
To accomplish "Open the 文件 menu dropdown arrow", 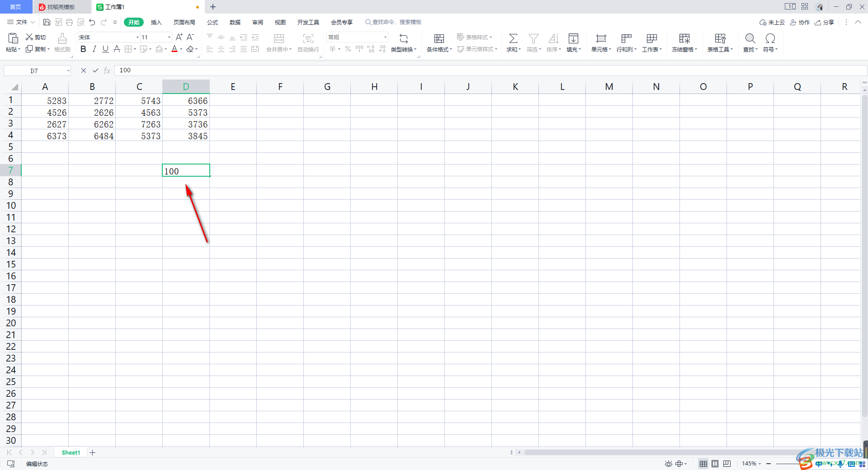I will point(33,22).
